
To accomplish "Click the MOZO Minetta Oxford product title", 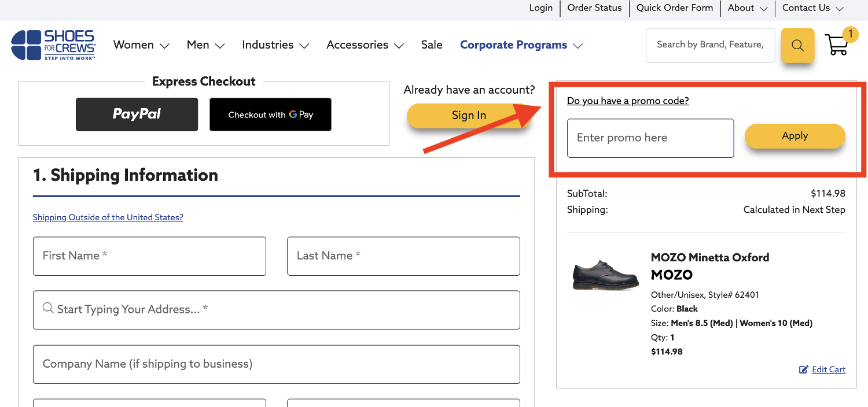I will (710, 257).
